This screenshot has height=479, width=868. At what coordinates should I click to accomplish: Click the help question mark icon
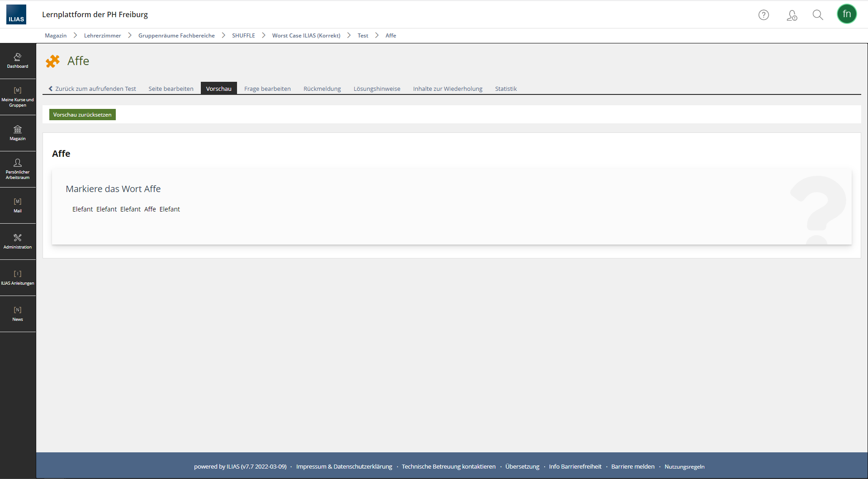(764, 15)
